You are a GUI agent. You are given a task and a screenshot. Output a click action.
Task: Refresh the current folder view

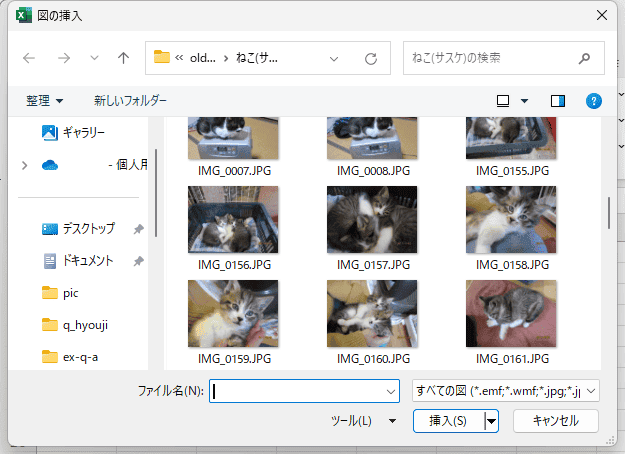(370, 58)
